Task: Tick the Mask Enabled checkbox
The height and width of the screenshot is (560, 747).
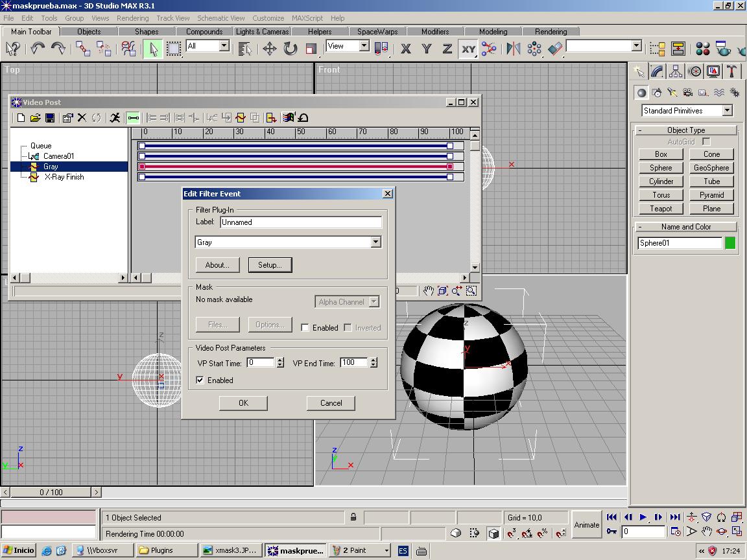Action: pos(305,327)
